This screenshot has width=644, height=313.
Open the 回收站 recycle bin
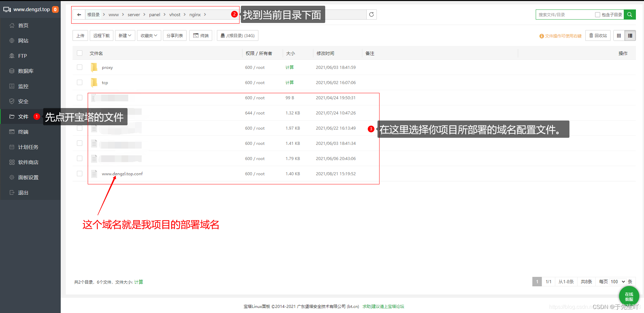[598, 35]
